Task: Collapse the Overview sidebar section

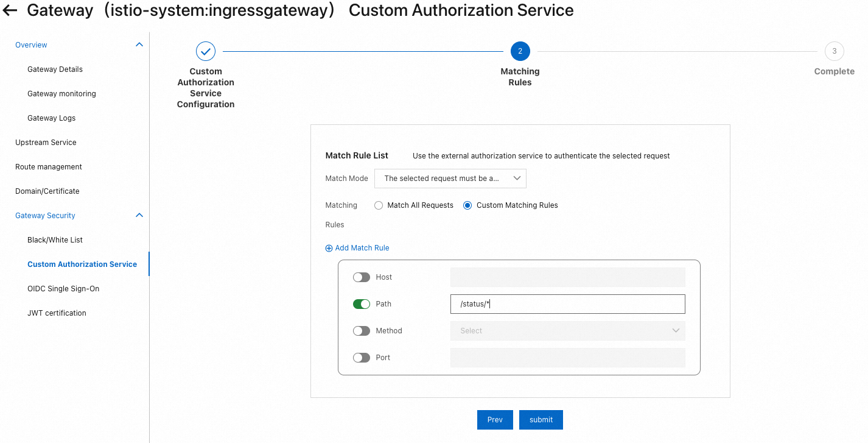Action: click(139, 45)
